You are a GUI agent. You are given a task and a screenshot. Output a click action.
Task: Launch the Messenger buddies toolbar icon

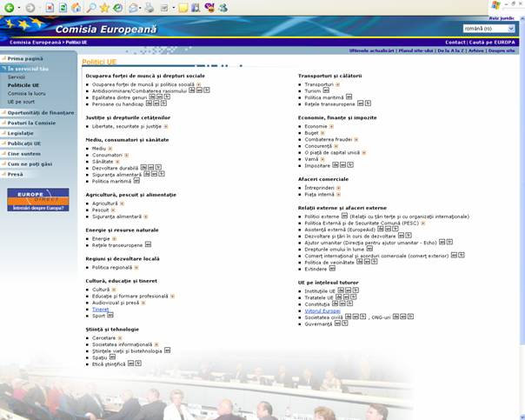click(x=223, y=7)
